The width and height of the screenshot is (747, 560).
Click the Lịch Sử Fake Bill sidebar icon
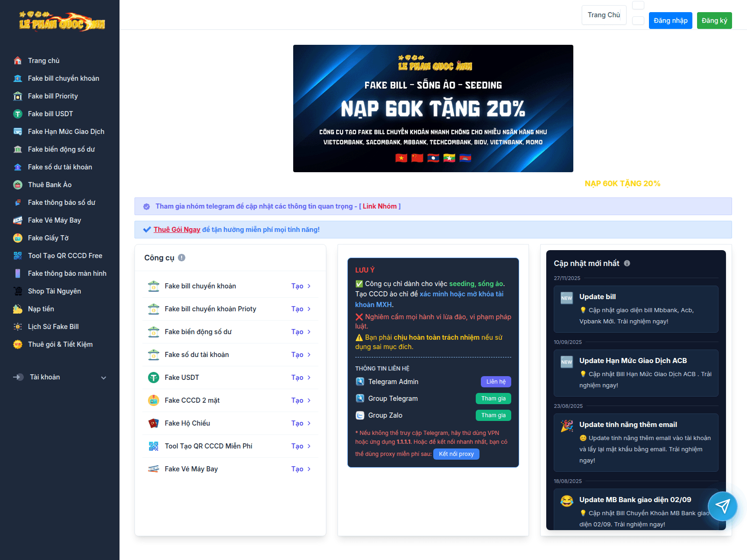tap(18, 327)
